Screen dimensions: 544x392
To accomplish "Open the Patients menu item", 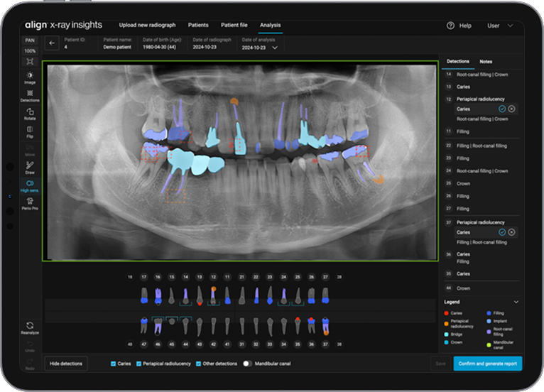I will 198,26.
